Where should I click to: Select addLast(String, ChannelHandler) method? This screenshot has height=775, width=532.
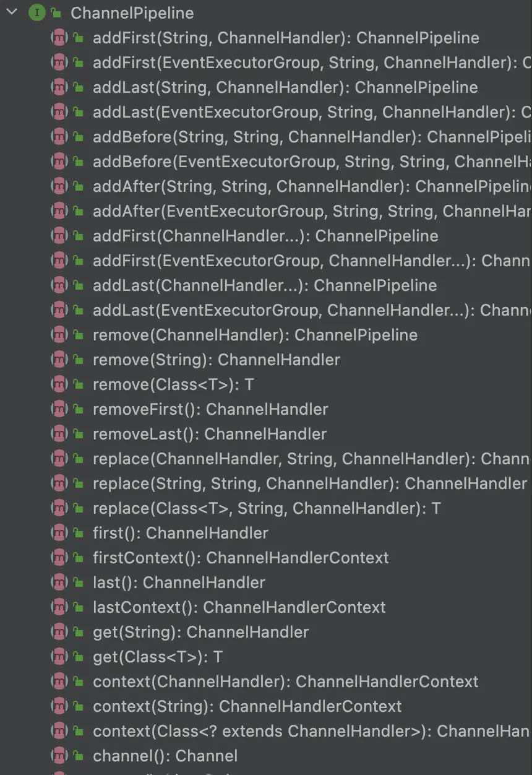click(285, 87)
